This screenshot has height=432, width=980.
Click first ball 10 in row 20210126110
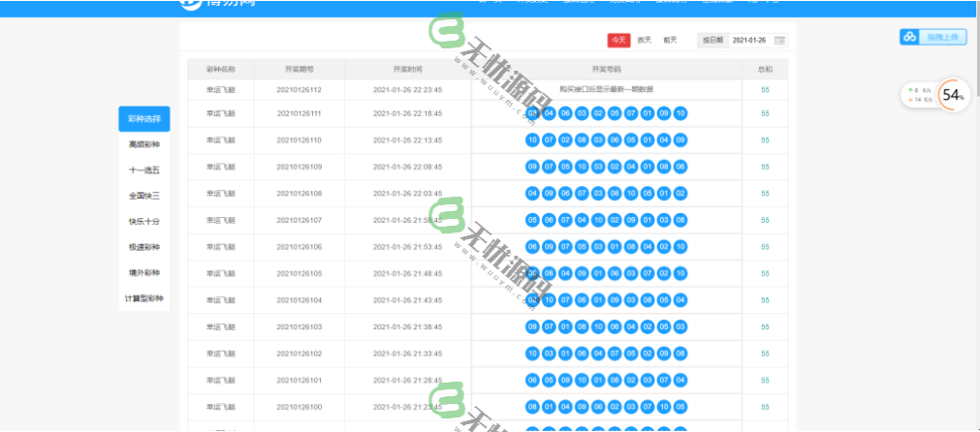pyautogui.click(x=532, y=139)
